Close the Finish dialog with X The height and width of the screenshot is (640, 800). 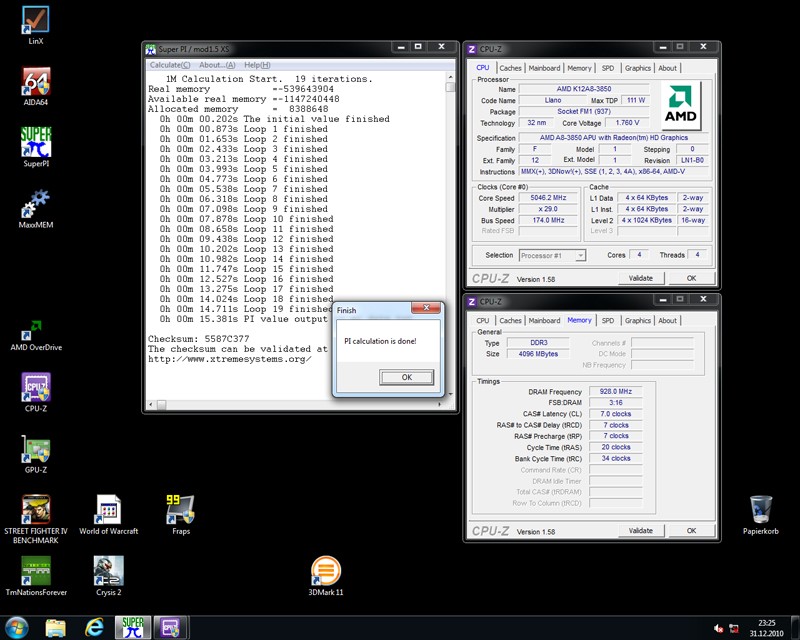427,307
